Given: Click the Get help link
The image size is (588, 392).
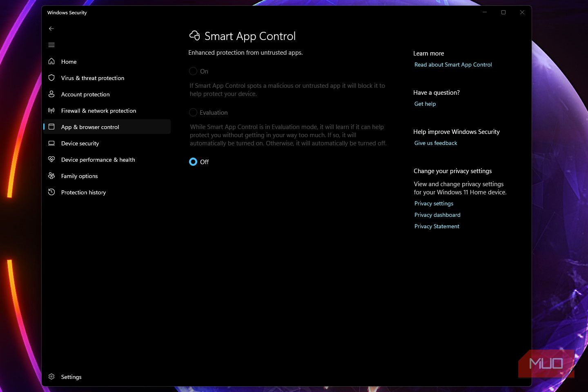Looking at the screenshot, I should [425, 104].
